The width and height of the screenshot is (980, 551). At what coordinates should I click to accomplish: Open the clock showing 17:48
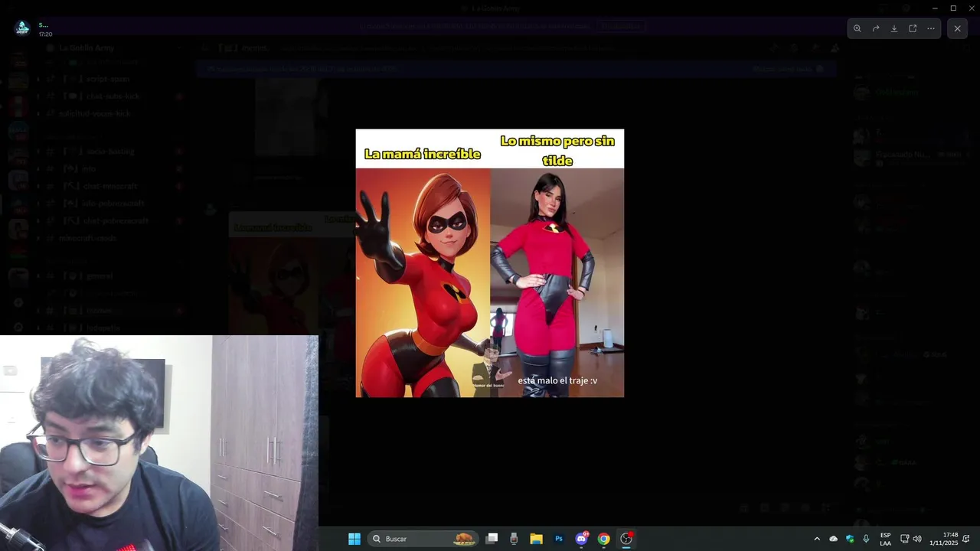944,539
